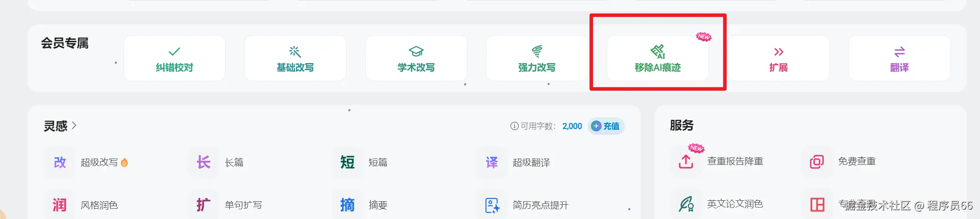Screen dimensions: 980x219
Task: Open the 移除AI痕迹 feature
Action: click(658, 58)
